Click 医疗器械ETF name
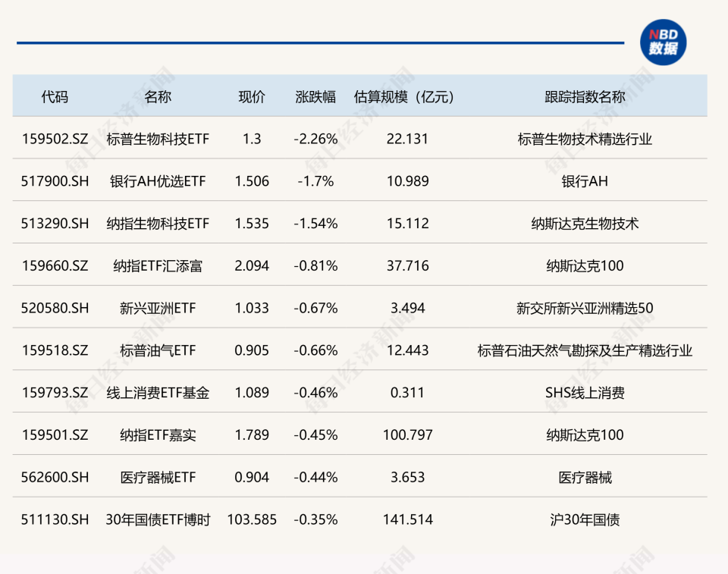 [158, 478]
